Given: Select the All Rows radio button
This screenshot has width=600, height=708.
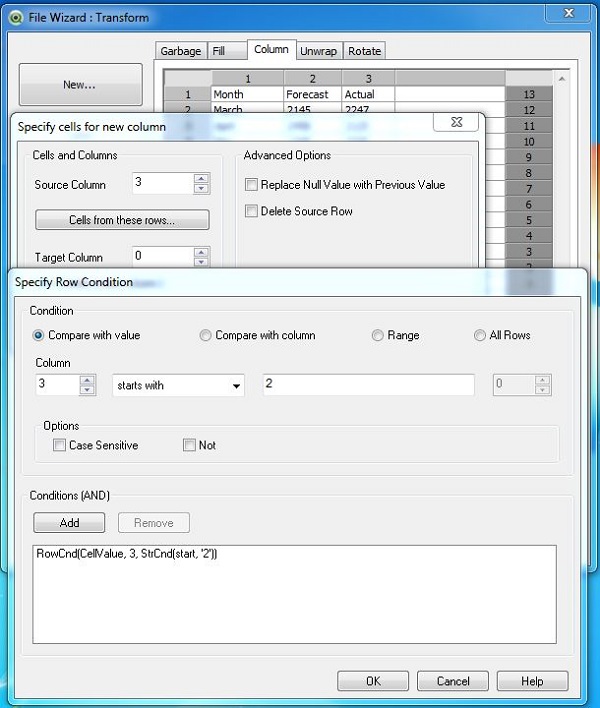Looking at the screenshot, I should (479, 335).
